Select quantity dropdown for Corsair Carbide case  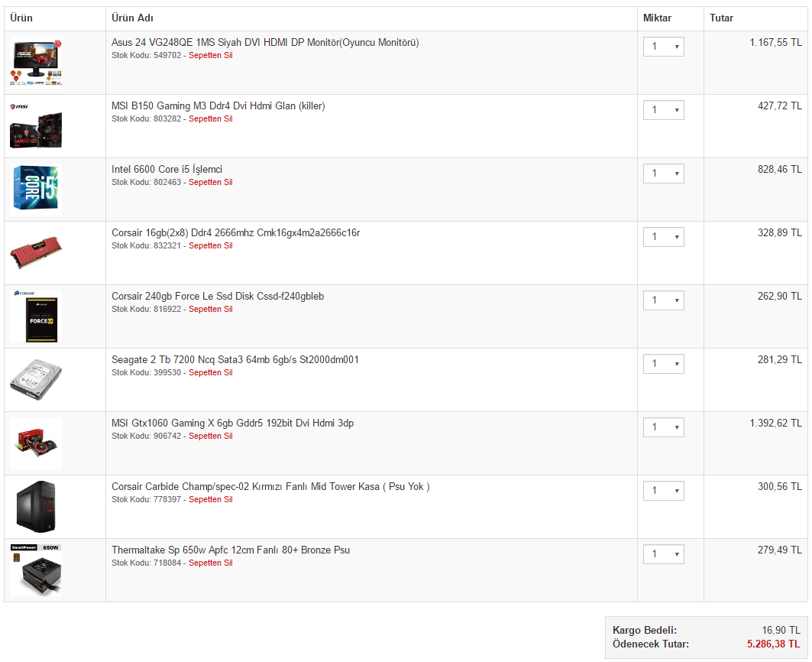[663, 492]
